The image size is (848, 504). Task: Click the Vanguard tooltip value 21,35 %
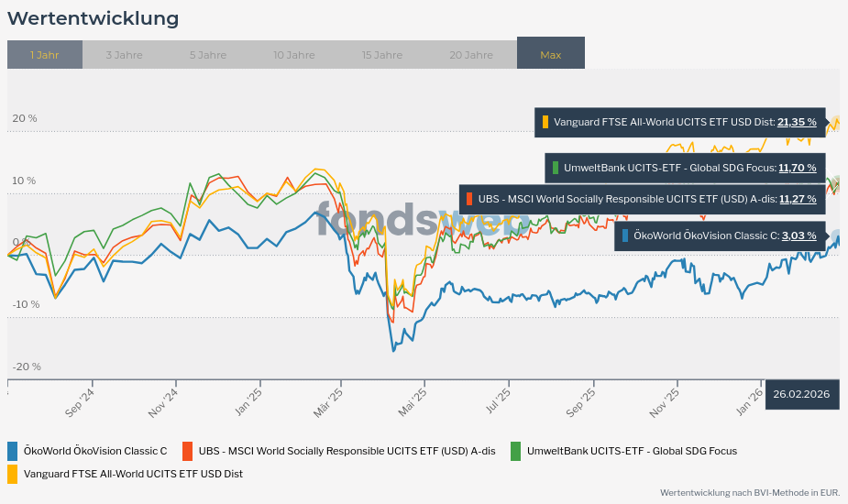[797, 122]
